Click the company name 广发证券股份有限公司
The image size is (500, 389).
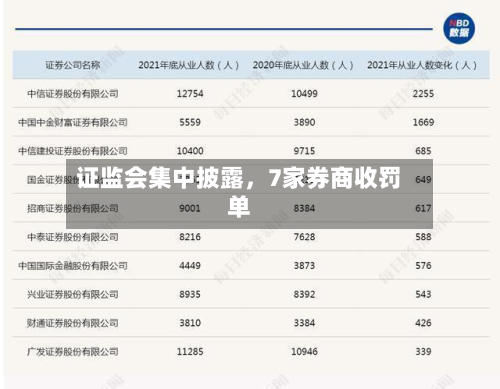click(73, 352)
